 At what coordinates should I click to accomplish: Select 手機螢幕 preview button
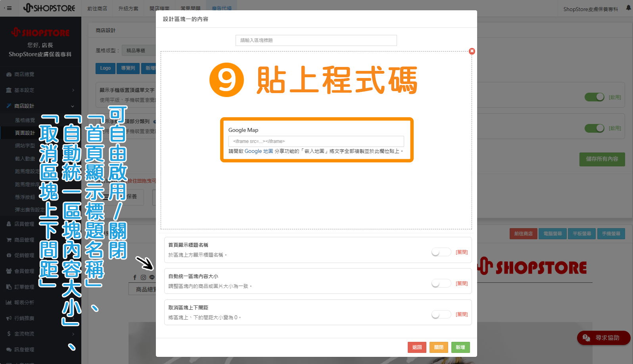pyautogui.click(x=611, y=234)
